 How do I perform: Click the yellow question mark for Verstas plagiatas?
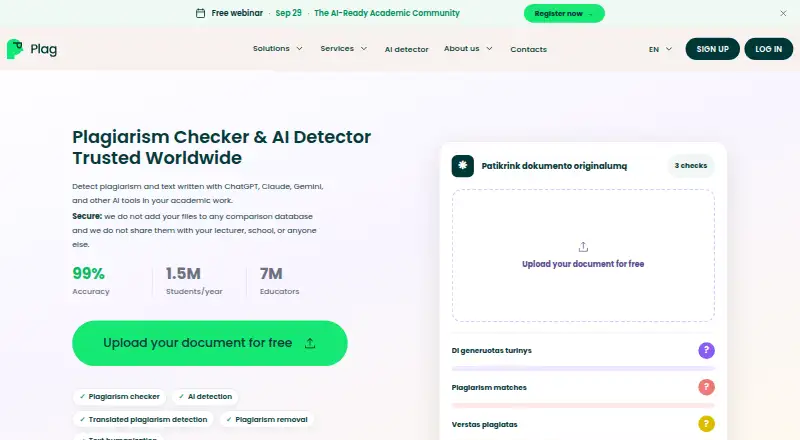(x=706, y=424)
